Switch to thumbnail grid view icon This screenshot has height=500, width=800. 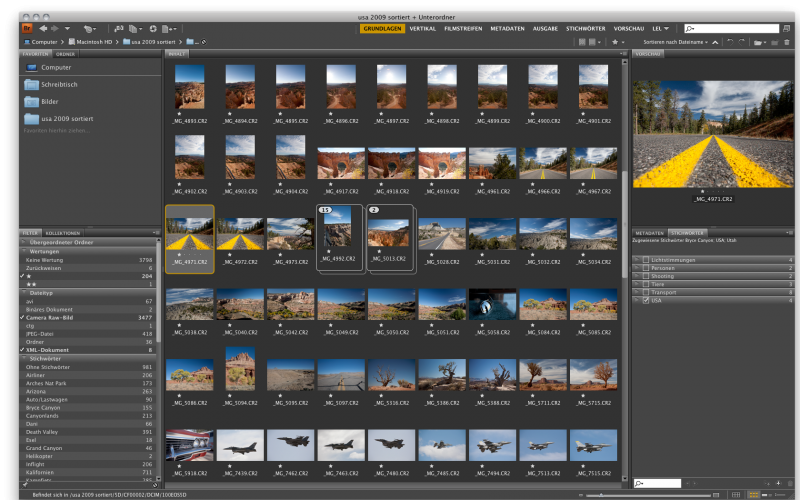753,494
